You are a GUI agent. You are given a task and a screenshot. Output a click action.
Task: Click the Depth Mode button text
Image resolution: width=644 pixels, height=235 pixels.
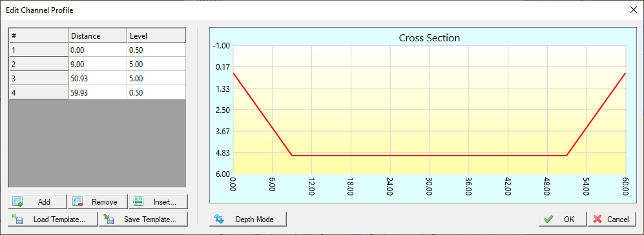[254, 220]
